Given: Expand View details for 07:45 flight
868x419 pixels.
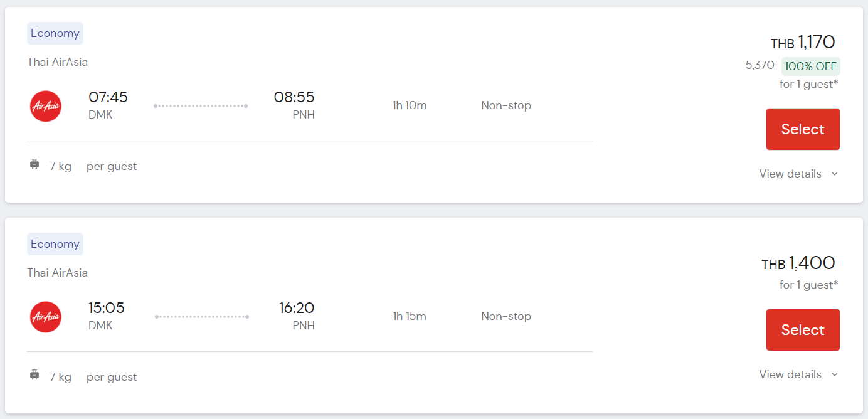Looking at the screenshot, I should click(798, 174).
